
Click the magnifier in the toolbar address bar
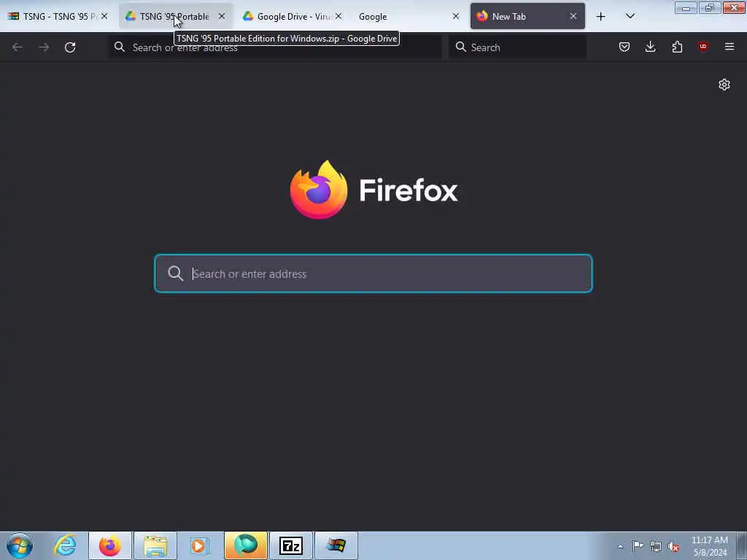tap(120, 47)
